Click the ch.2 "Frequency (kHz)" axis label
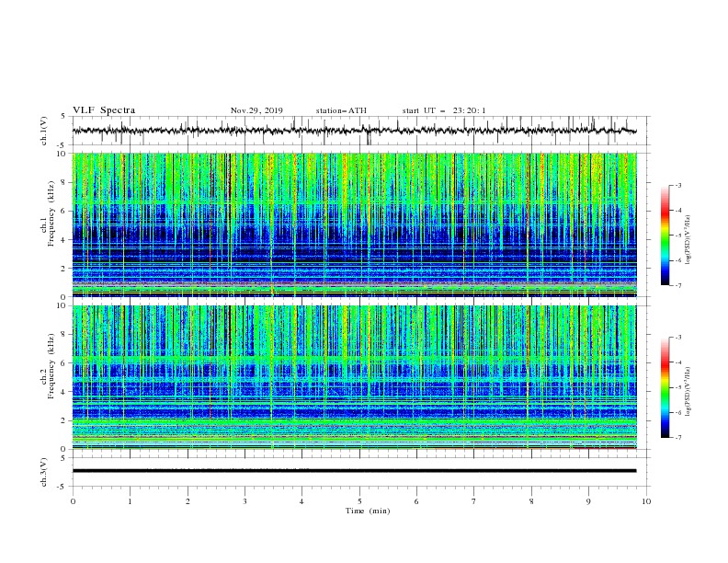This screenshot has width=728, height=563. point(51,365)
